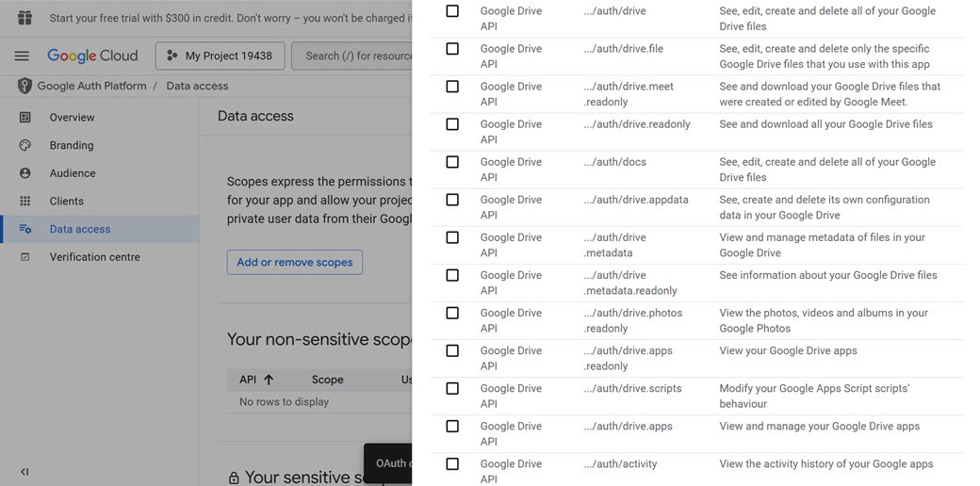This screenshot has width=980, height=486.
Task: Click the Branding palette icon
Action: pos(25,145)
